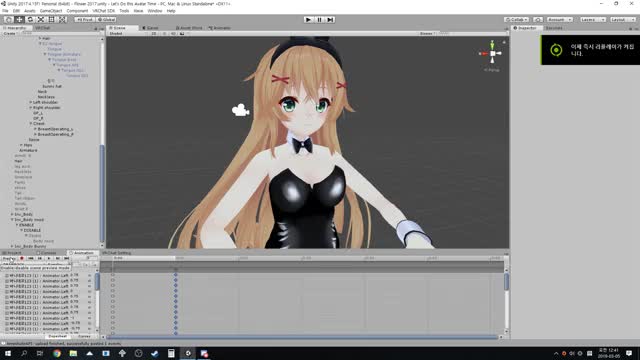Select the Scale tool in the toolbar
Image resolution: width=640 pixels, height=360 pixels.
(x=41, y=20)
